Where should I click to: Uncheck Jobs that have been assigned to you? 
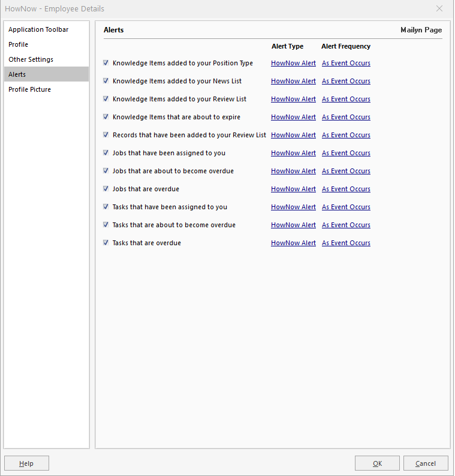click(x=106, y=153)
